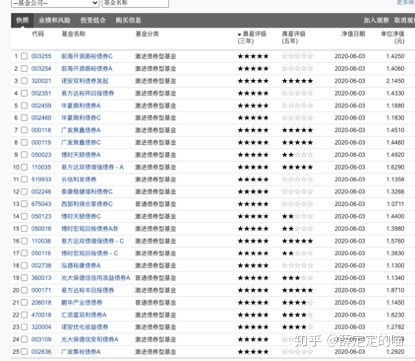Tick the checkbox for fund 519933
Viewport: 415px width, 361px height.
tap(24, 180)
